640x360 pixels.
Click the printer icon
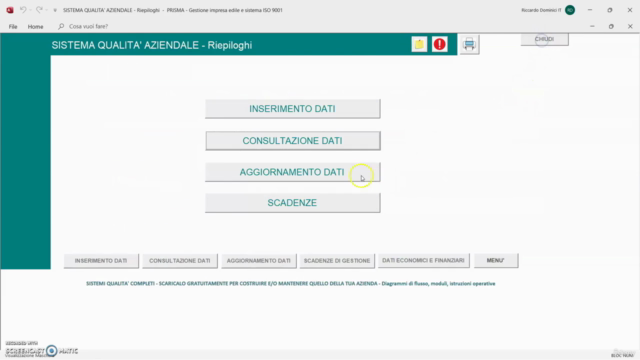tap(469, 44)
